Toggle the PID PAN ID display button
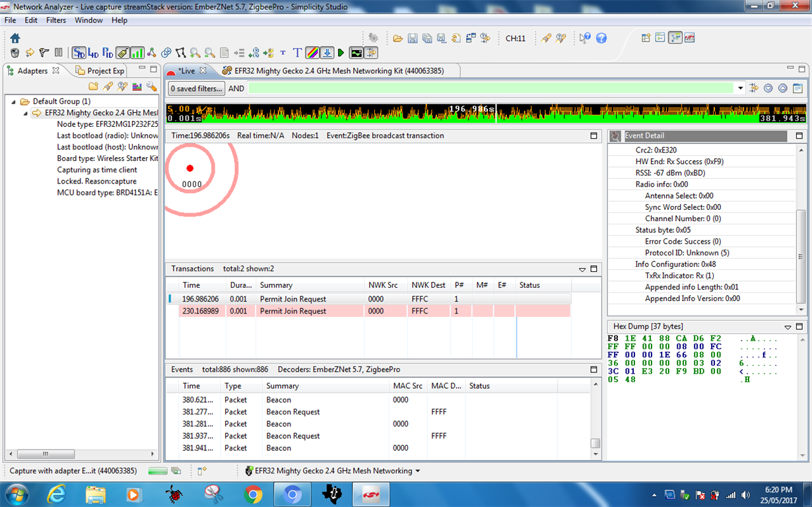812x507 pixels. tap(108, 53)
